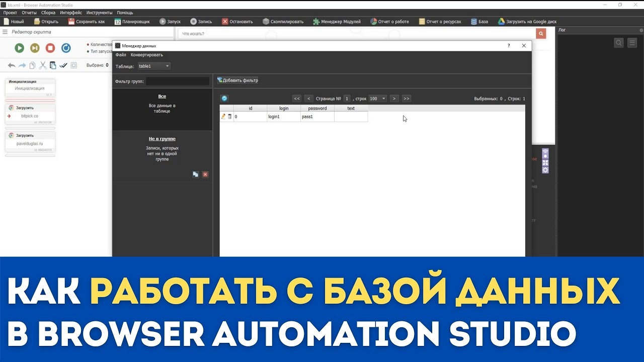Click trash delete icon on login1 row

tap(230, 117)
